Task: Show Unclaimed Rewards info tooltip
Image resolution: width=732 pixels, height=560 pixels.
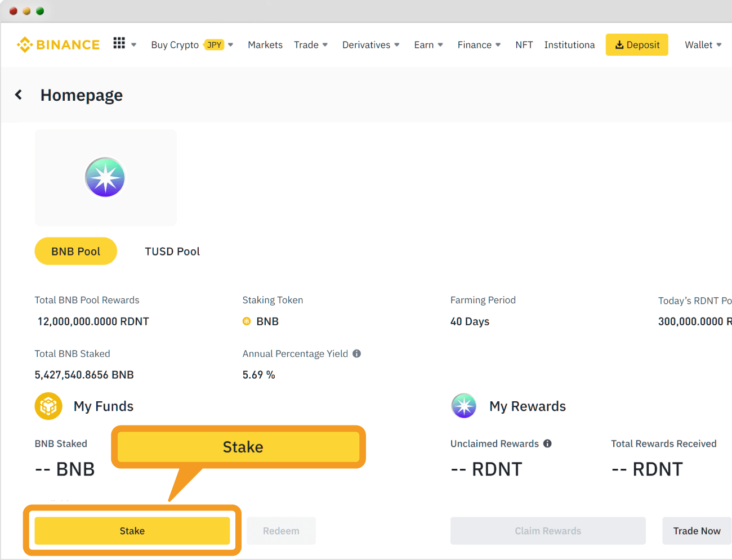Action: point(547,443)
